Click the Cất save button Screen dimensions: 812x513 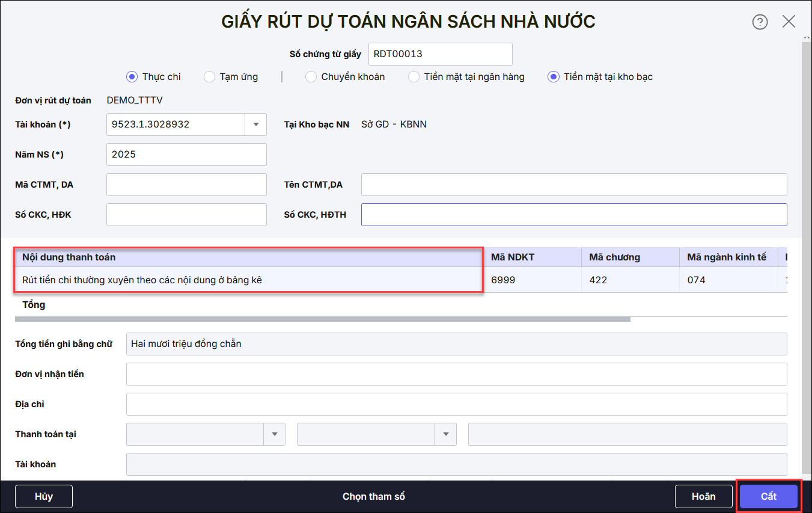coord(768,496)
